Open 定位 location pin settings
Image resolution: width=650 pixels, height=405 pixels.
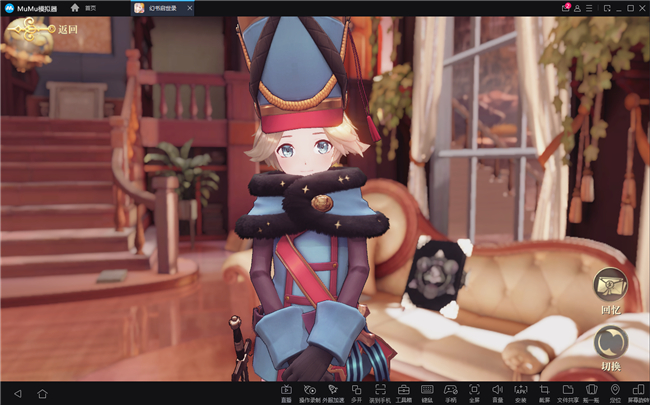tap(615, 393)
